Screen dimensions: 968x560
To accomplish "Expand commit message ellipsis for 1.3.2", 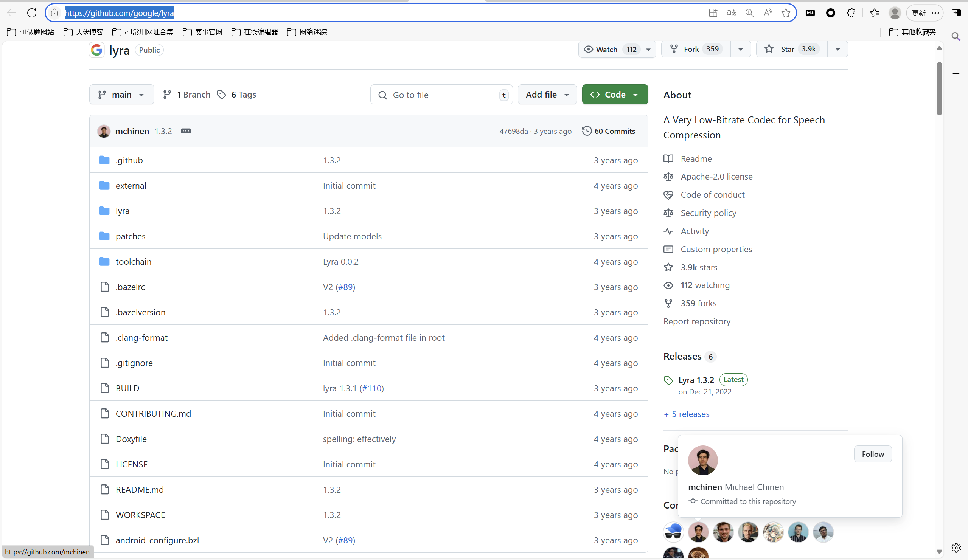I will (x=185, y=131).
